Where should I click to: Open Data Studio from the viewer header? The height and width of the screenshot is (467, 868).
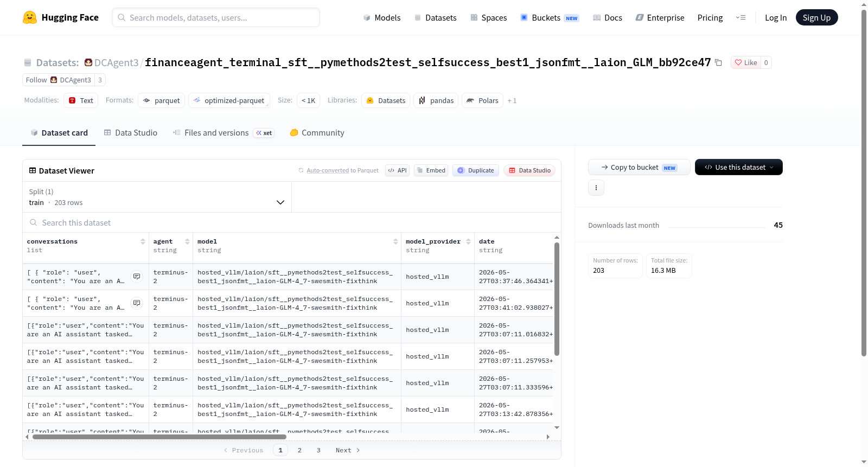click(x=529, y=170)
